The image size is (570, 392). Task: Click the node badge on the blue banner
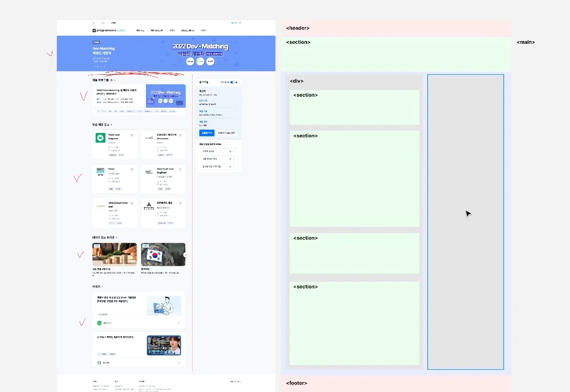[x=210, y=62]
